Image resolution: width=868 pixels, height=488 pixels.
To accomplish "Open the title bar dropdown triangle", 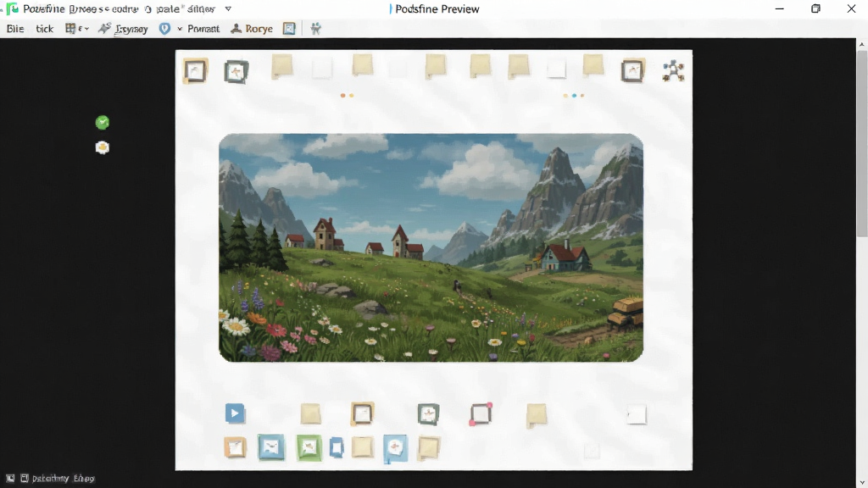I will click(x=228, y=8).
